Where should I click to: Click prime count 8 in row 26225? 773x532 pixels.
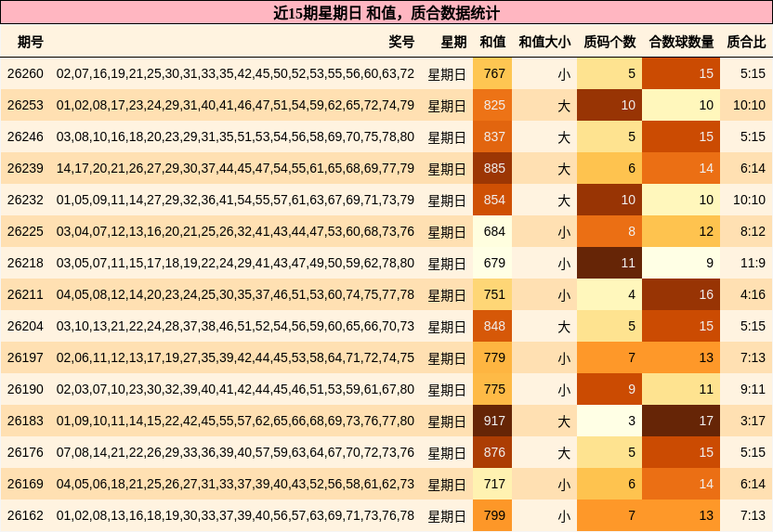tap(609, 231)
